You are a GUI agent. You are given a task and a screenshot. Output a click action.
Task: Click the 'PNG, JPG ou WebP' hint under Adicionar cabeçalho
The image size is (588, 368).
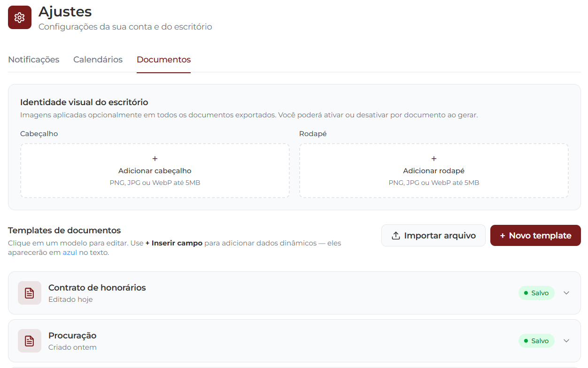(x=155, y=183)
